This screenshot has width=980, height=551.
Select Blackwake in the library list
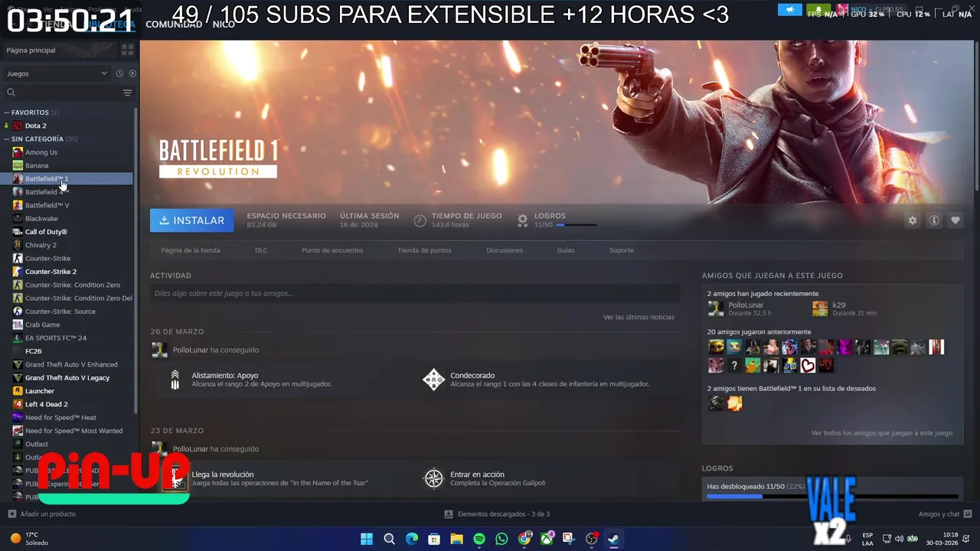(67, 219)
